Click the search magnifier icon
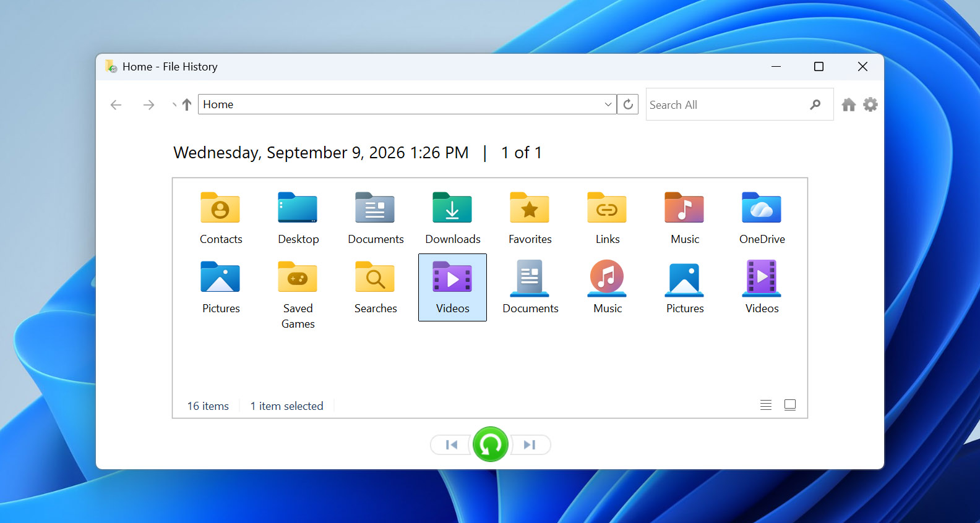This screenshot has width=980, height=523. coord(815,104)
